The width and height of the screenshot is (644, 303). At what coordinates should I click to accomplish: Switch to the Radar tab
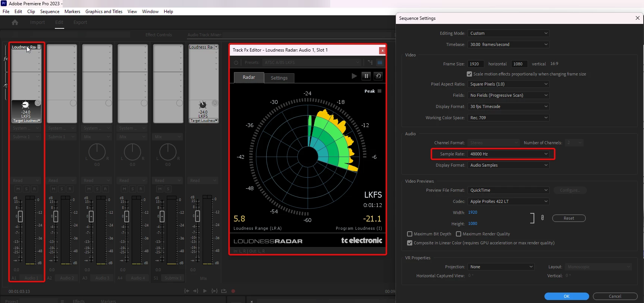coord(249,77)
